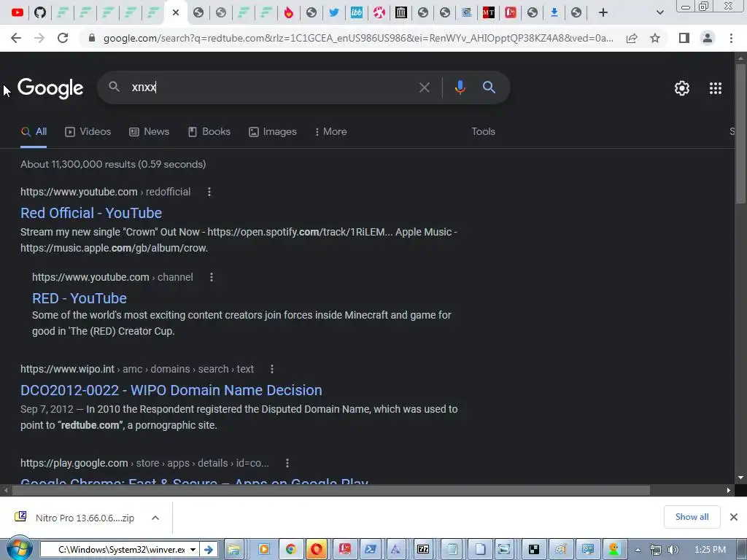The image size is (747, 560).
Task: Open taskbar address dropdown arrow
Action: click(193, 550)
